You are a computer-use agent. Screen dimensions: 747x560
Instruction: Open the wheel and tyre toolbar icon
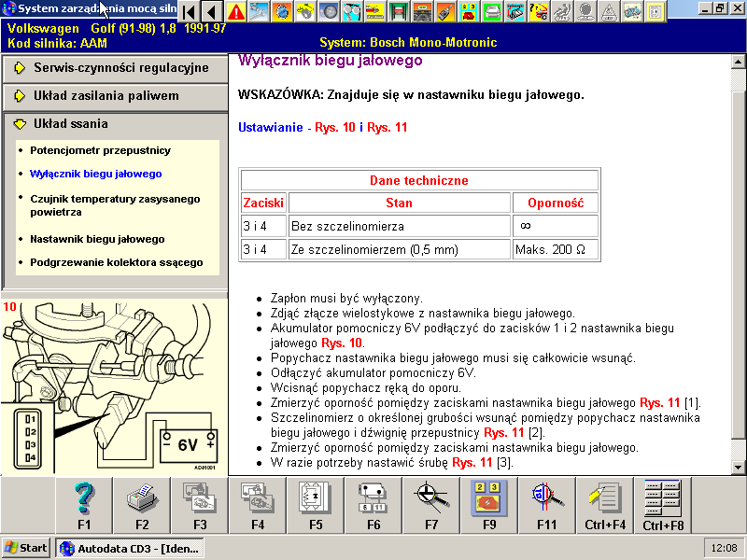[x=329, y=11]
